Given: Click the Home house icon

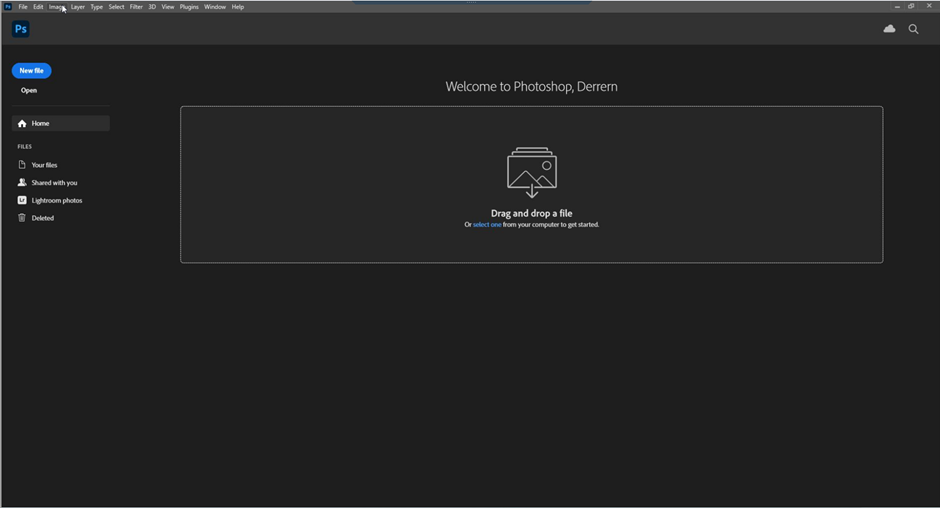Looking at the screenshot, I should pos(22,124).
